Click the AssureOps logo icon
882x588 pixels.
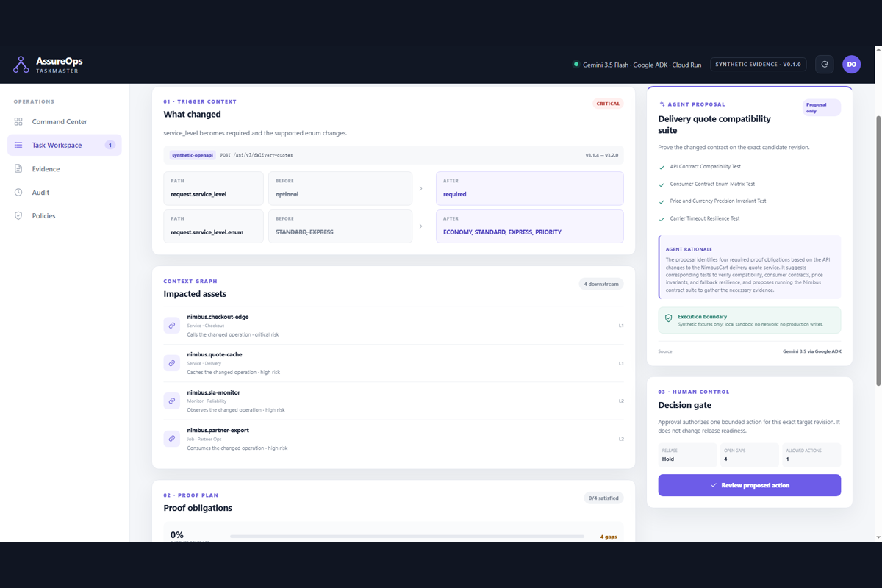click(x=21, y=65)
